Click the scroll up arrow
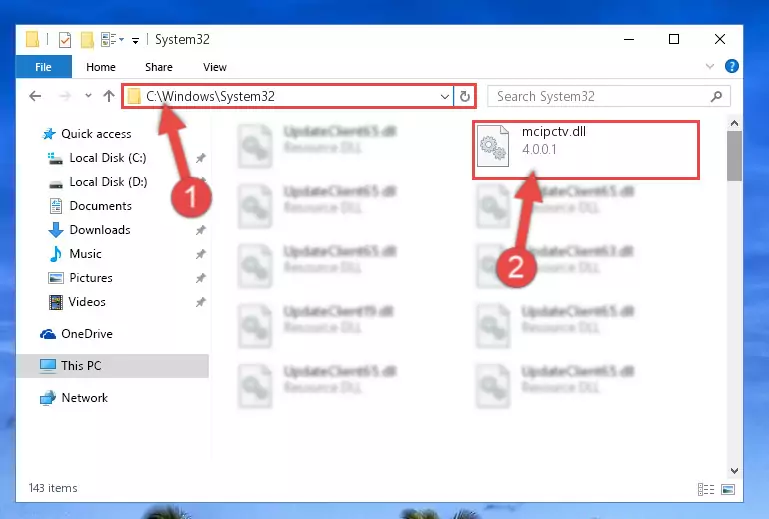Screen dimensions: 769x519 point(734,123)
